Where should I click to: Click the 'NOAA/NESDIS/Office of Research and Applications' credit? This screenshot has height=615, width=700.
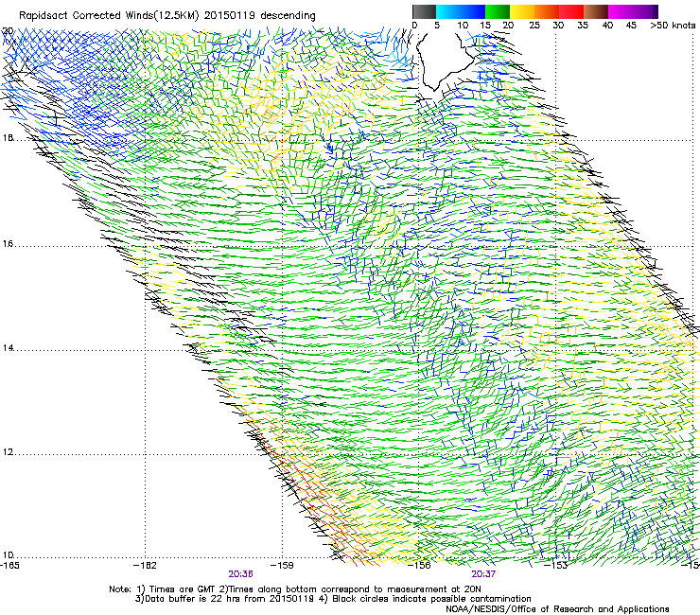557,608
